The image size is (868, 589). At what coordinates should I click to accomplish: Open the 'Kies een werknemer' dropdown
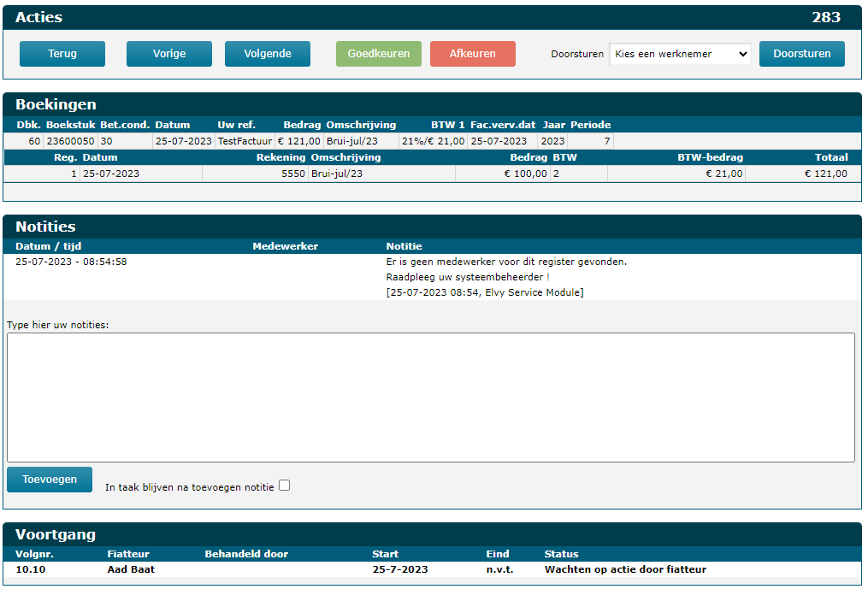coord(680,54)
